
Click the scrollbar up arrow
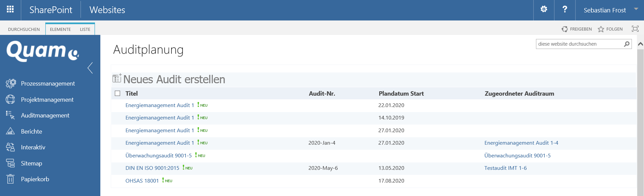click(640, 44)
